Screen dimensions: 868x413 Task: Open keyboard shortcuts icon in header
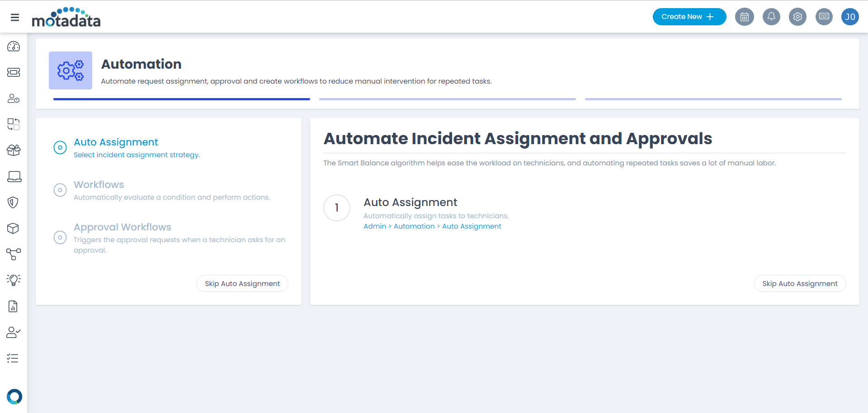[x=824, y=17]
